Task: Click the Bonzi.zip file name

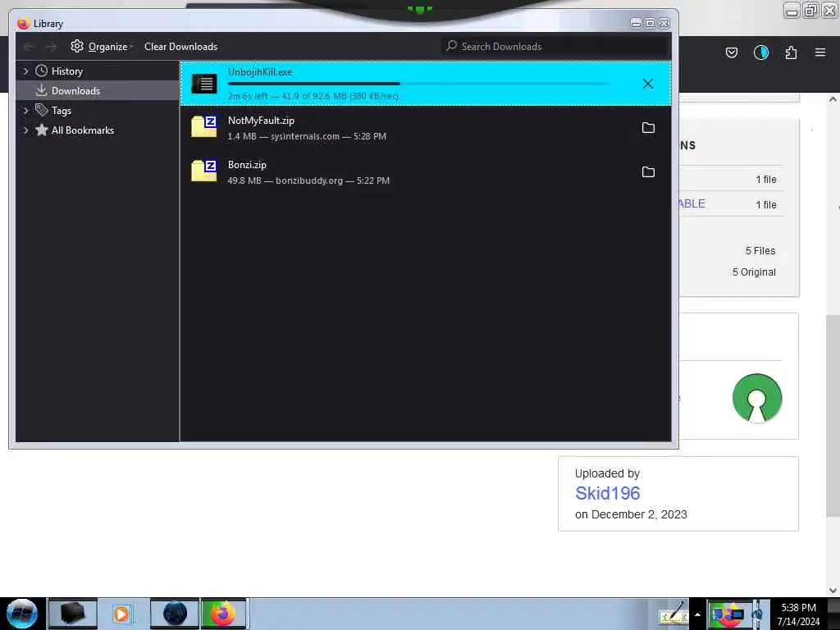Action: point(247,165)
